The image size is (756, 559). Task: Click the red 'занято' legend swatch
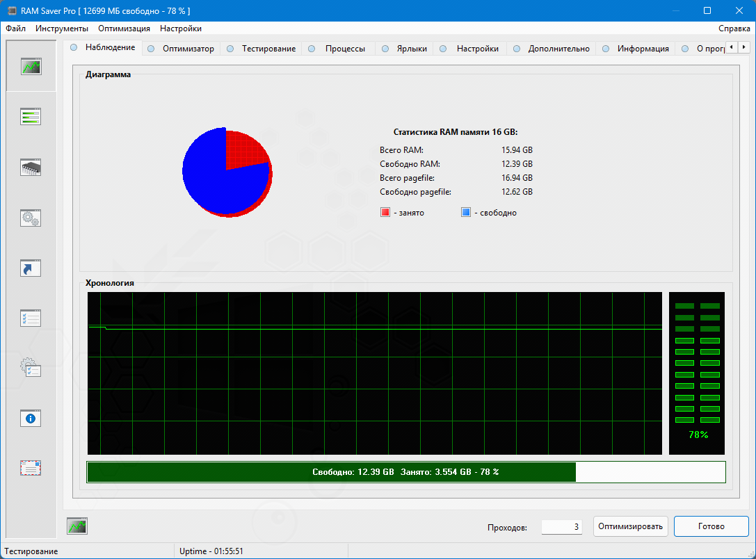(385, 213)
